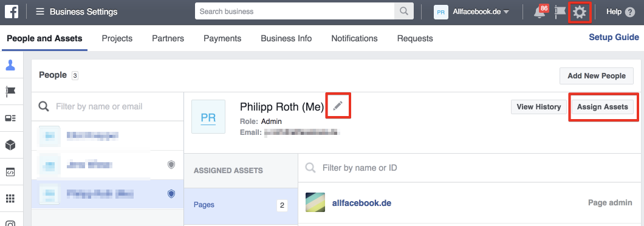This screenshot has height=226, width=644.
Task: Click the search magnifier button
Action: (x=404, y=12)
